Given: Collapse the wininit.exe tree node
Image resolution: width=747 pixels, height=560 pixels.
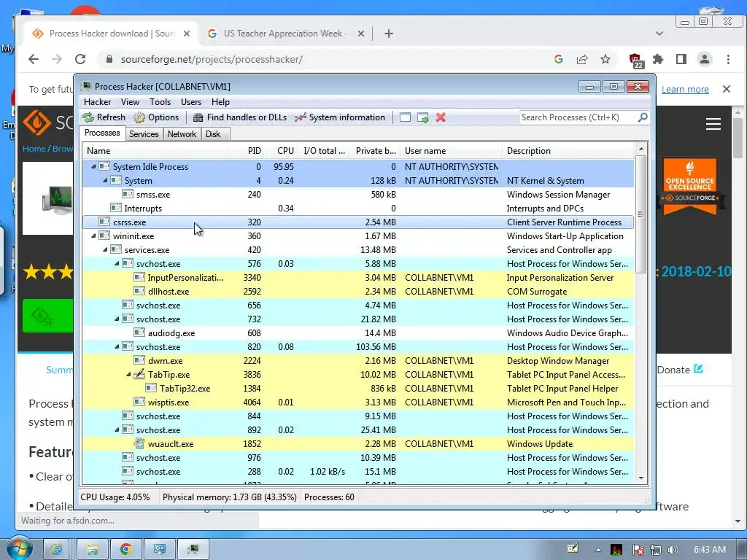Looking at the screenshot, I should pos(93,236).
